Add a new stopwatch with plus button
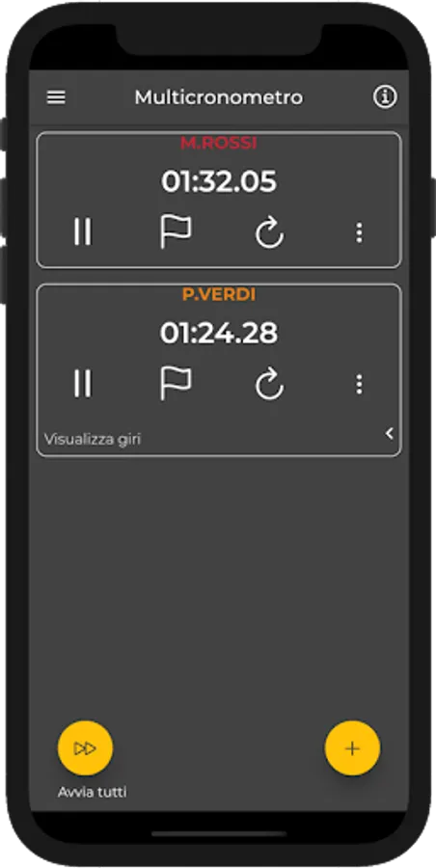 (352, 748)
